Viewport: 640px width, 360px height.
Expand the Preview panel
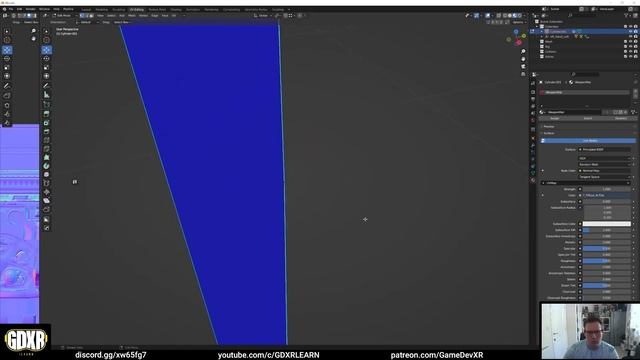(548, 127)
